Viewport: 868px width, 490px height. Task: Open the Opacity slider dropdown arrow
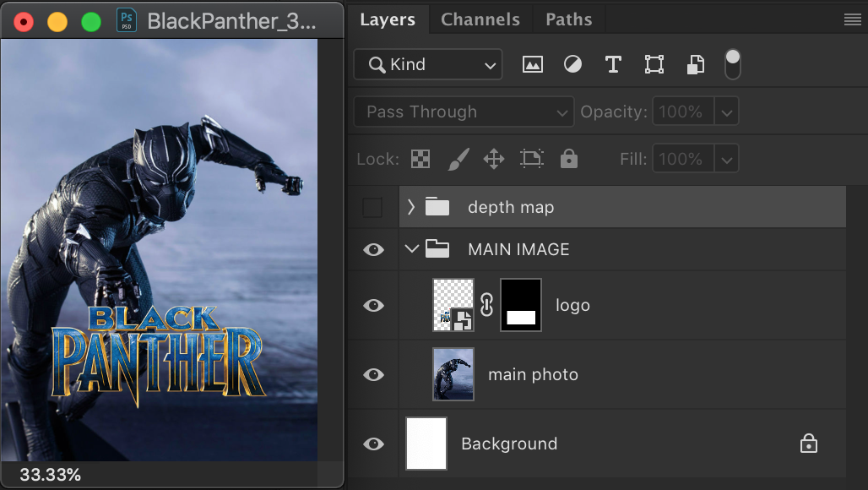tap(727, 112)
